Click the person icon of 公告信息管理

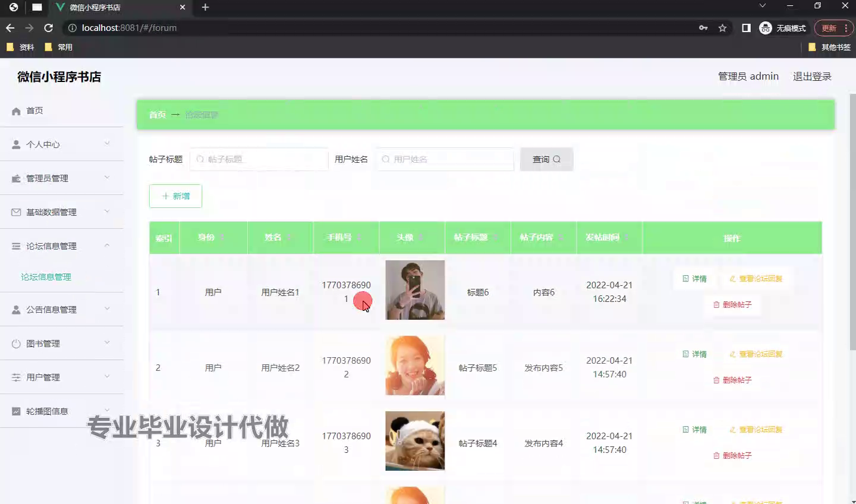[x=16, y=310]
